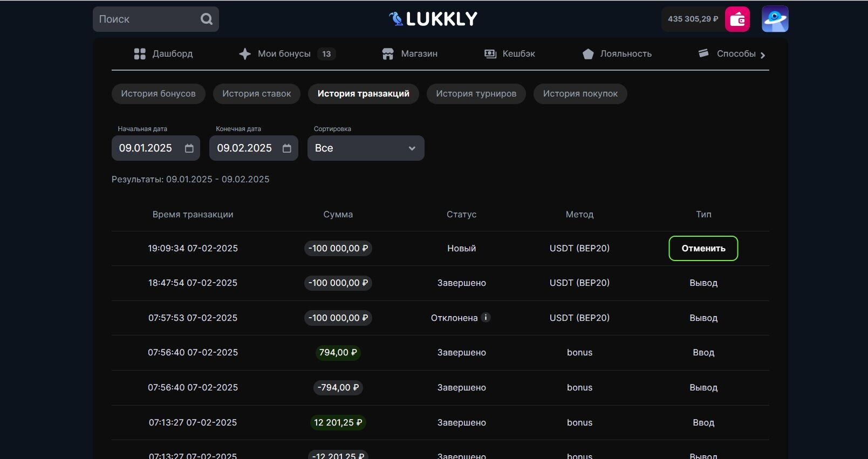Click the LUKKLY bird logo

point(397,19)
